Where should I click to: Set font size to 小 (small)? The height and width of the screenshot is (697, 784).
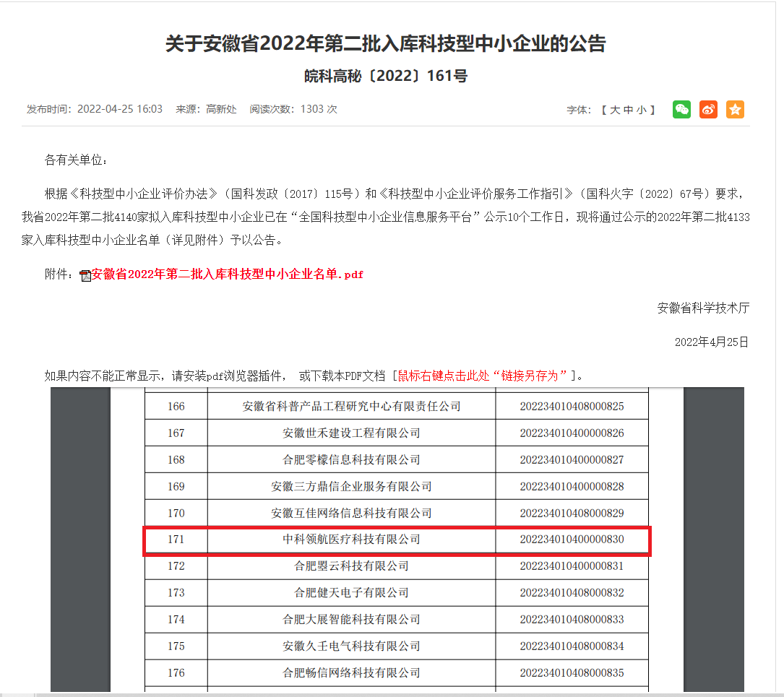tap(642, 110)
